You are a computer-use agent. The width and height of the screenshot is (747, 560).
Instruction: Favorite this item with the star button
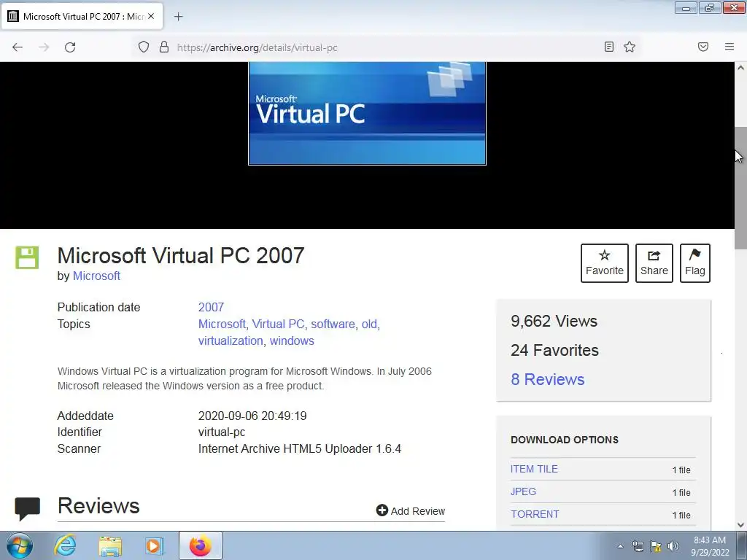click(x=605, y=262)
